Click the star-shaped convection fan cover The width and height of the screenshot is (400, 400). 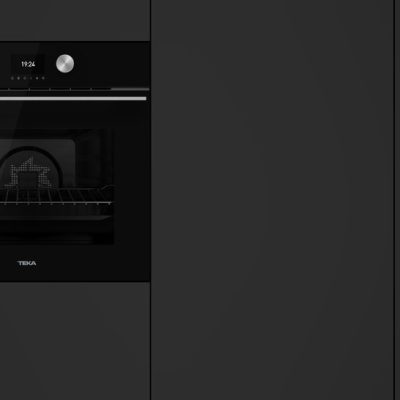(x=29, y=173)
